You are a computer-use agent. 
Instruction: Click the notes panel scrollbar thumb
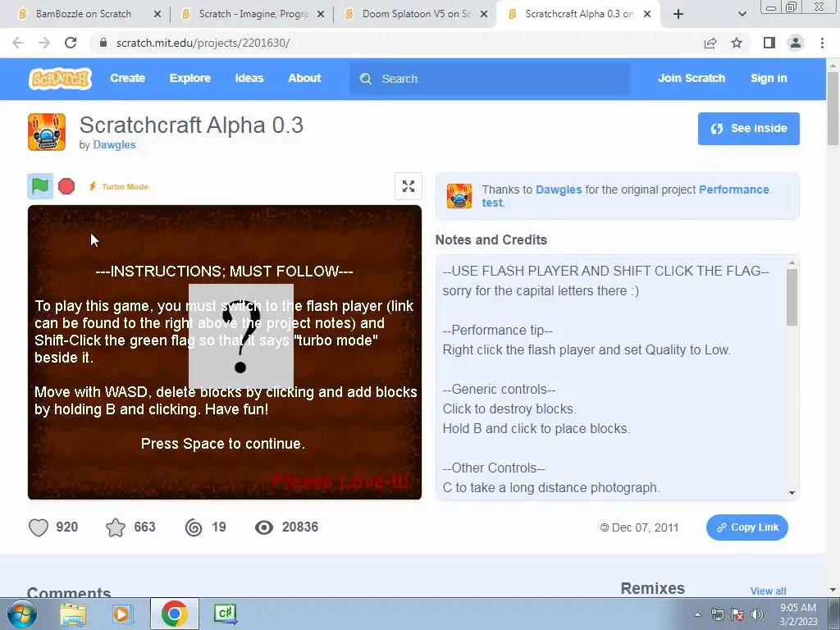(792, 297)
